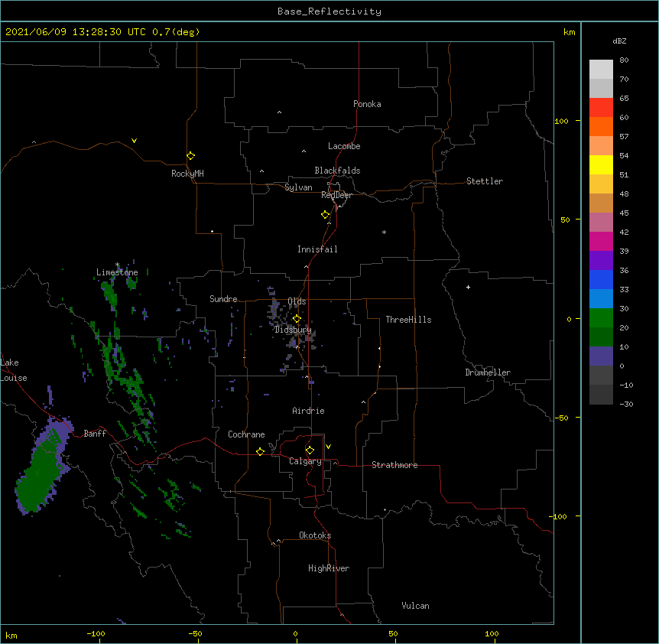659x644 pixels.
Task: Click the green 30 dBZ color swatch
Action: pyautogui.click(x=601, y=318)
